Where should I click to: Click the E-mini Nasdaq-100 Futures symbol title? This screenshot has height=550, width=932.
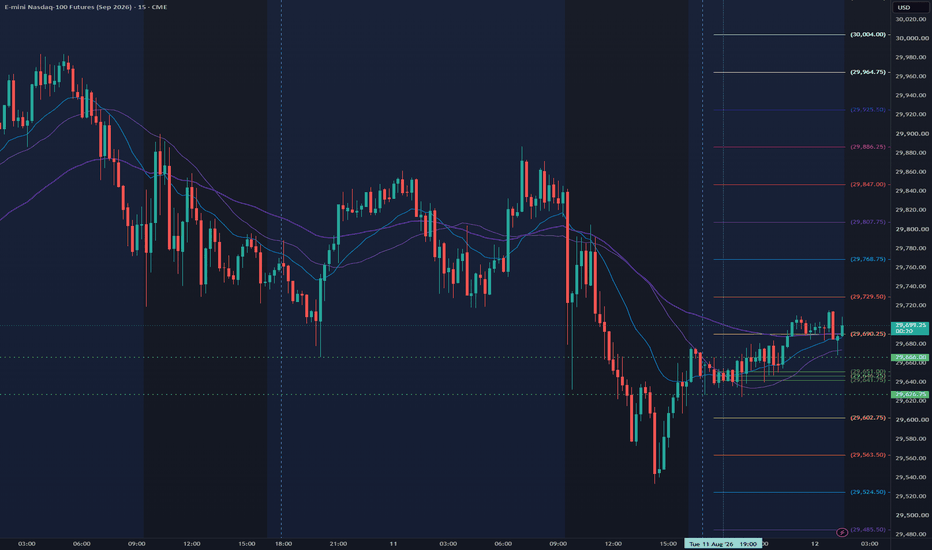(86, 7)
